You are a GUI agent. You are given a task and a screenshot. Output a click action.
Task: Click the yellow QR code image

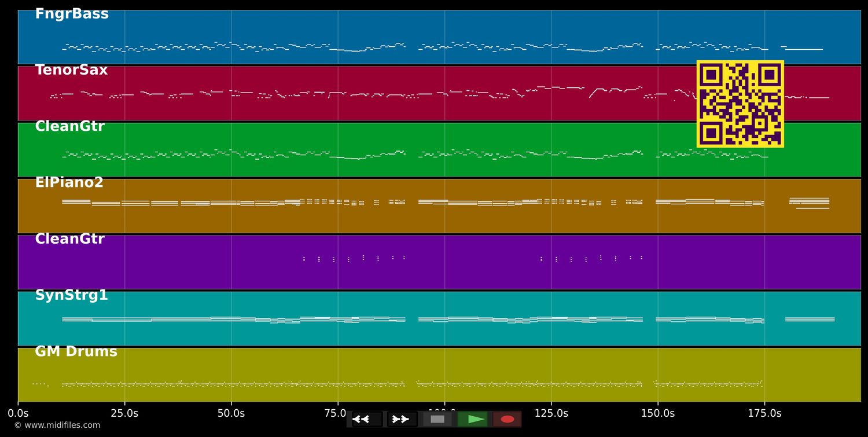(x=740, y=104)
